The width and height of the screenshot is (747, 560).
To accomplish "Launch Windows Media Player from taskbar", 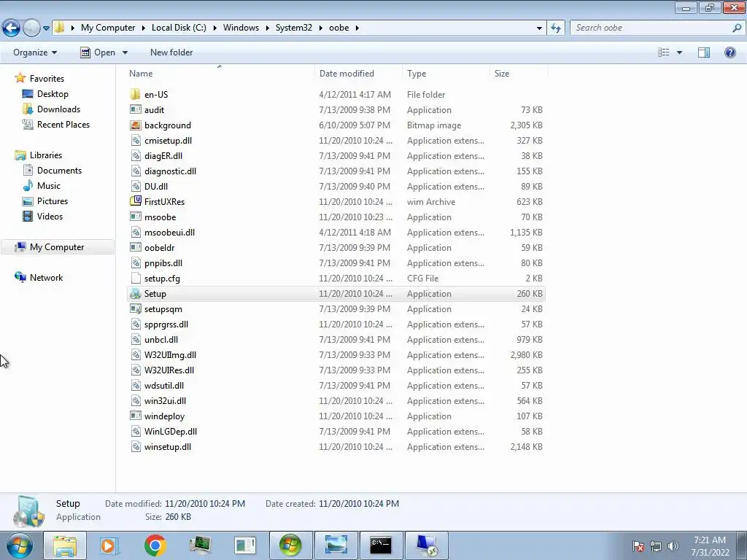I will click(109, 545).
